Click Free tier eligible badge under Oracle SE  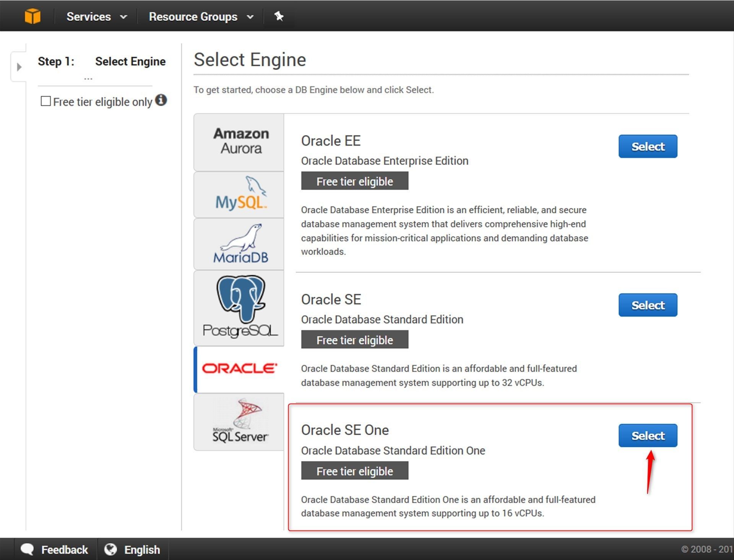coord(354,339)
